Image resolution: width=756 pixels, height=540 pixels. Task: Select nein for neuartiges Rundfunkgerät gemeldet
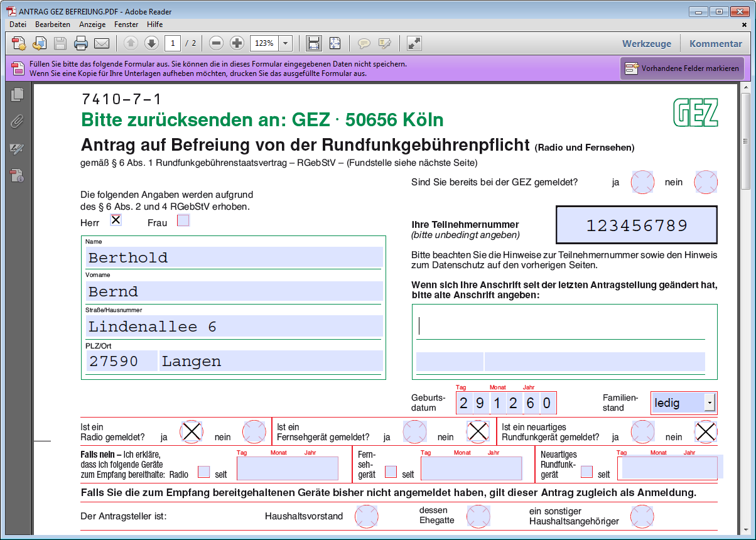[x=706, y=432]
